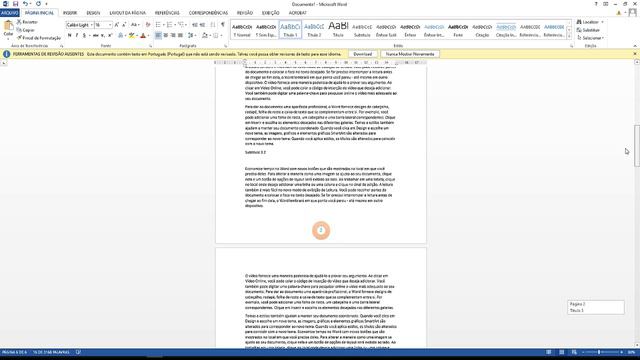
Task: Click the text highlight color button
Action: [x=131, y=36]
